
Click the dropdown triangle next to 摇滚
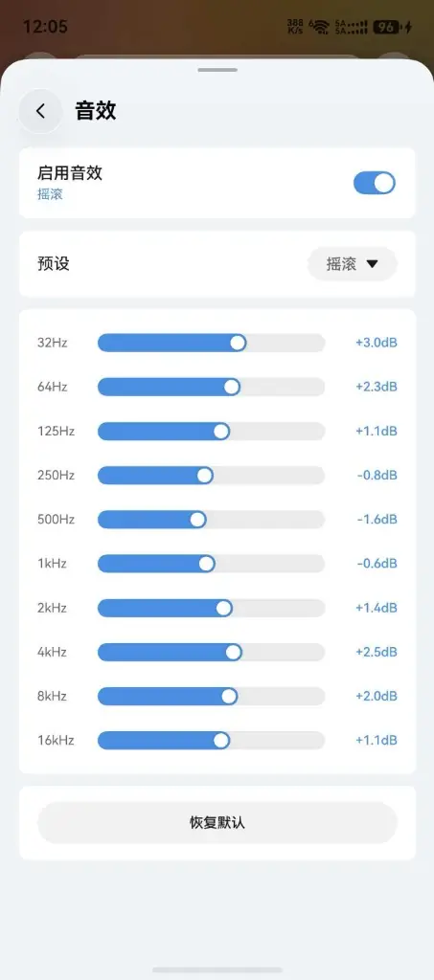(x=372, y=264)
